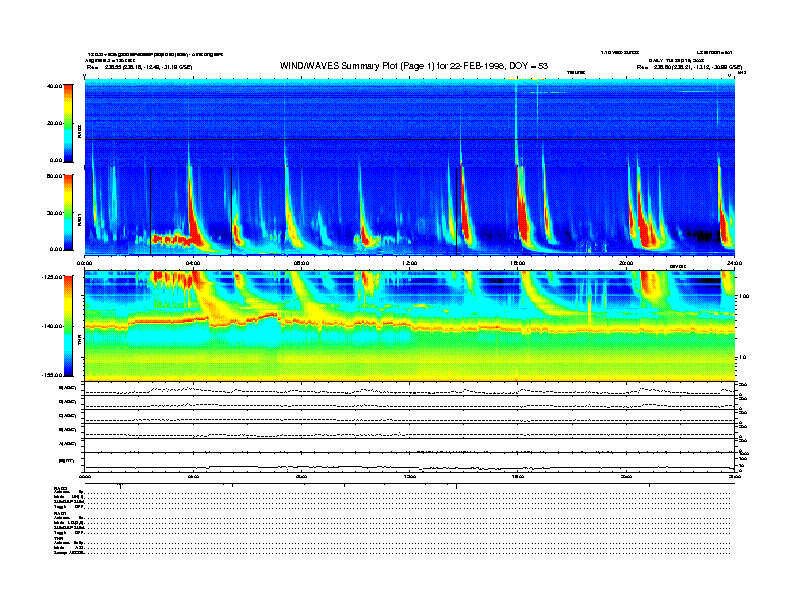Click the 16:00 time label under RAD1 panel
Screen dimensions: 792x612
point(518,263)
